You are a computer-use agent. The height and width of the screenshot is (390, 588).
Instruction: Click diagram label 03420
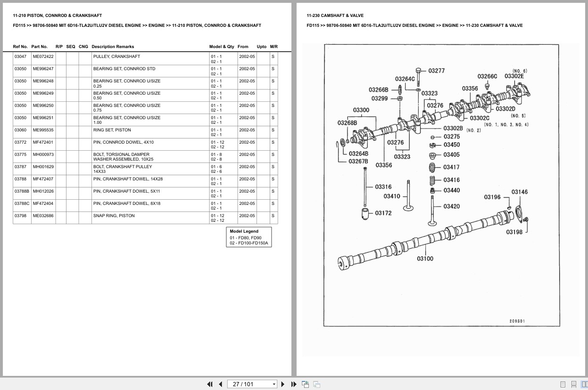pos(451,206)
